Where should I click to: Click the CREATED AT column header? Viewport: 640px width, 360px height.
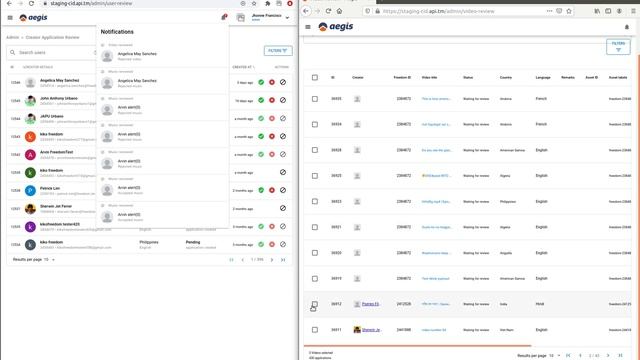[242, 67]
